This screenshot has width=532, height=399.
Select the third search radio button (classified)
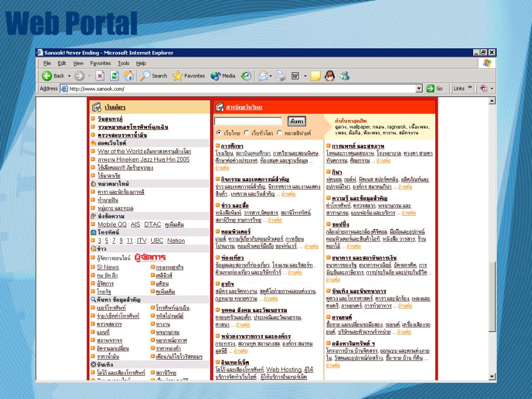279,132
